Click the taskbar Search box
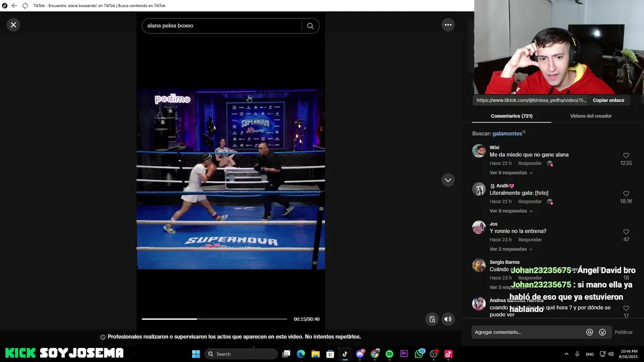This screenshot has width=644, height=362. point(242,354)
